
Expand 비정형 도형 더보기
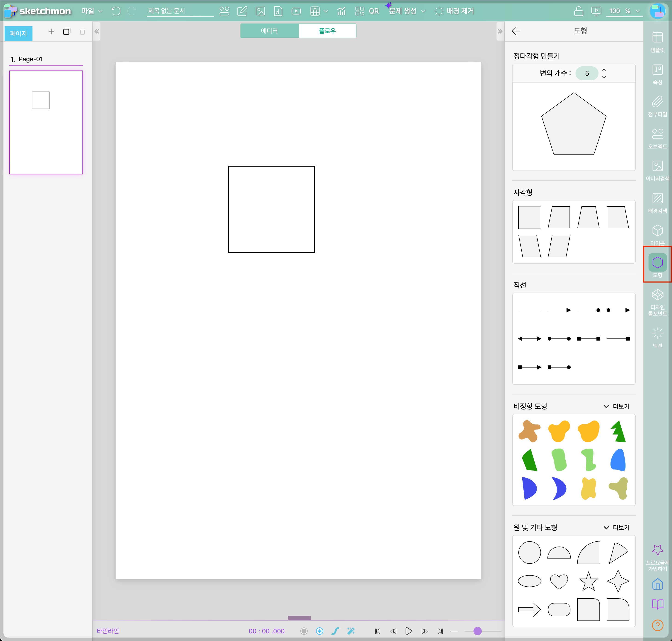[616, 406]
